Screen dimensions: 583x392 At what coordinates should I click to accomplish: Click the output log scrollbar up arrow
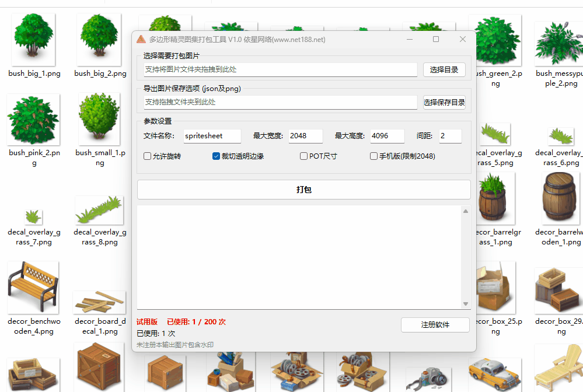pyautogui.click(x=466, y=211)
